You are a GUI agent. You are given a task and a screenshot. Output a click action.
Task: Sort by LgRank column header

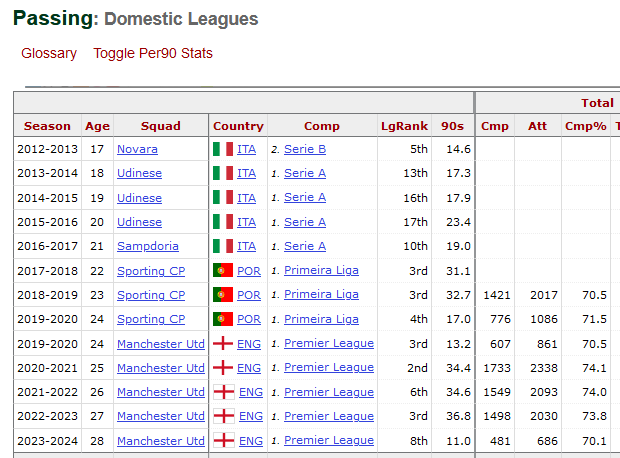404,126
